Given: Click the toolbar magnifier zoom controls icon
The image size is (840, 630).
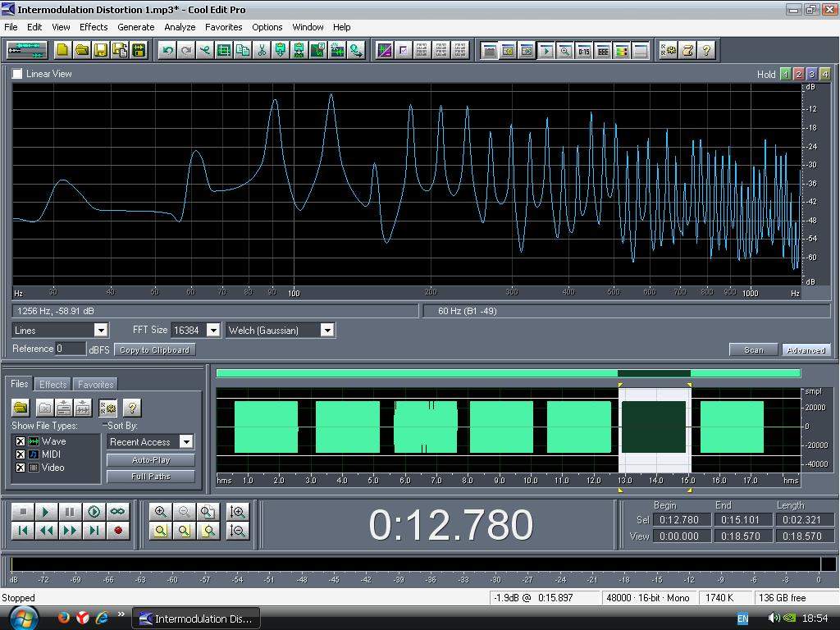Looking at the screenshot, I should (x=564, y=50).
